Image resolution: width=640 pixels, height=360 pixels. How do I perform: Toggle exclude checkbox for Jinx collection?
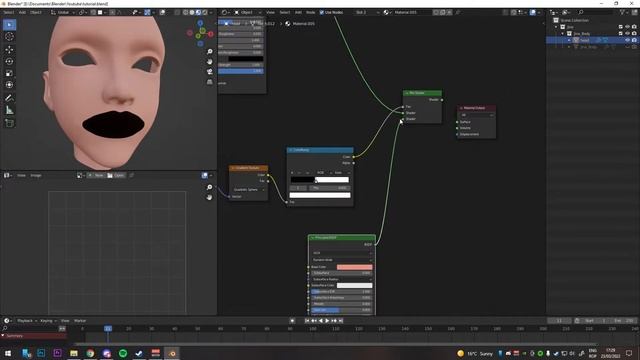tap(621, 27)
